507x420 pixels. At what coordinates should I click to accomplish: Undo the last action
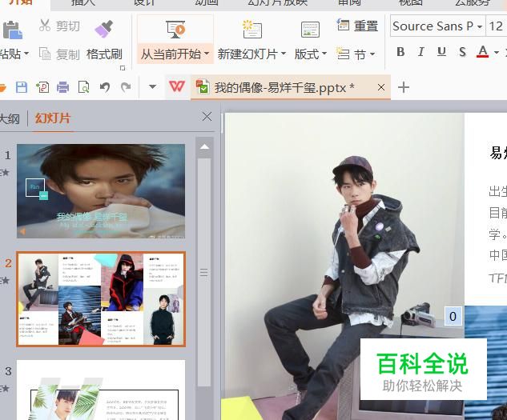pos(105,87)
